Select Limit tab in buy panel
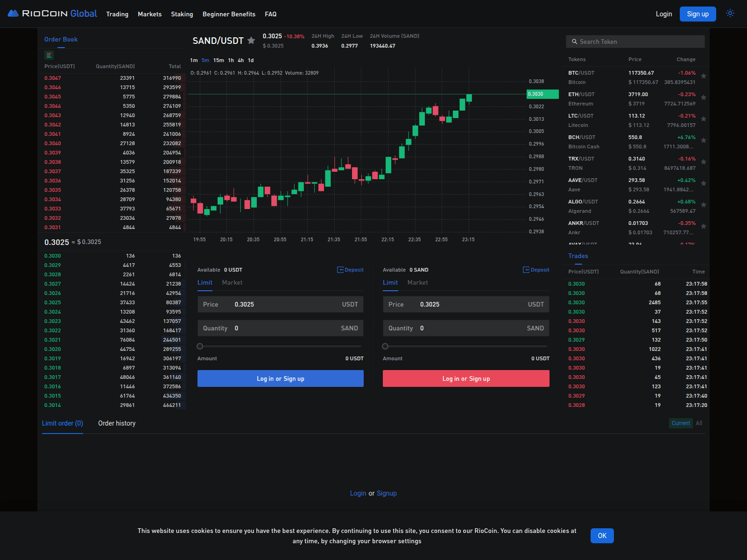The image size is (747, 560). coord(204,282)
